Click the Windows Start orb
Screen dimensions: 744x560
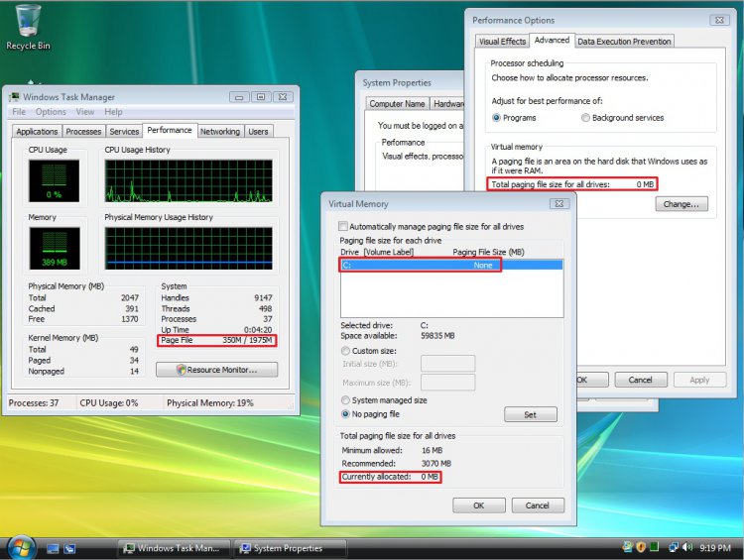point(22,548)
